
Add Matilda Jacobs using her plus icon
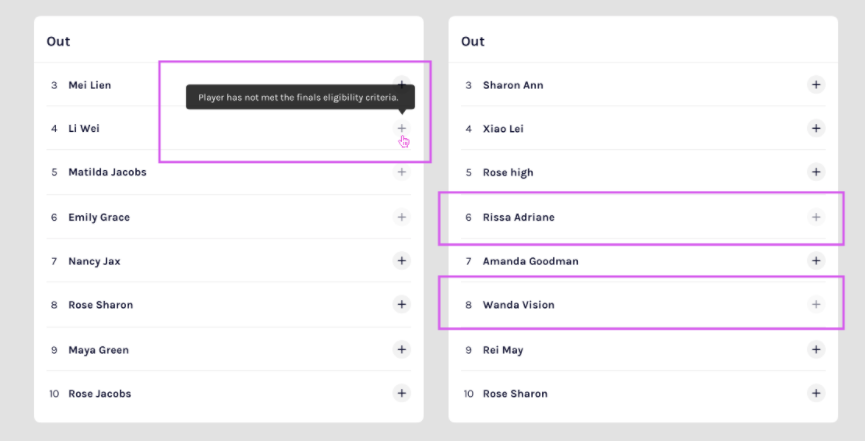(401, 172)
